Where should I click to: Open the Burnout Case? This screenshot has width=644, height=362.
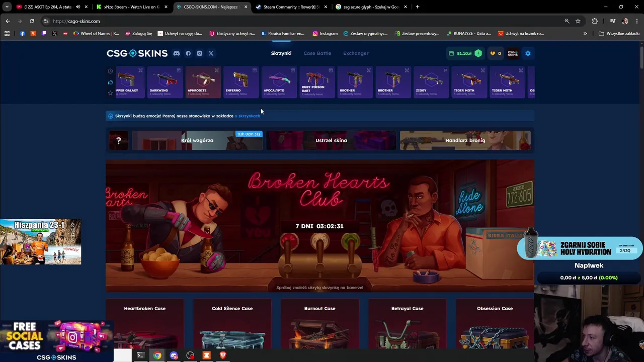(x=320, y=324)
